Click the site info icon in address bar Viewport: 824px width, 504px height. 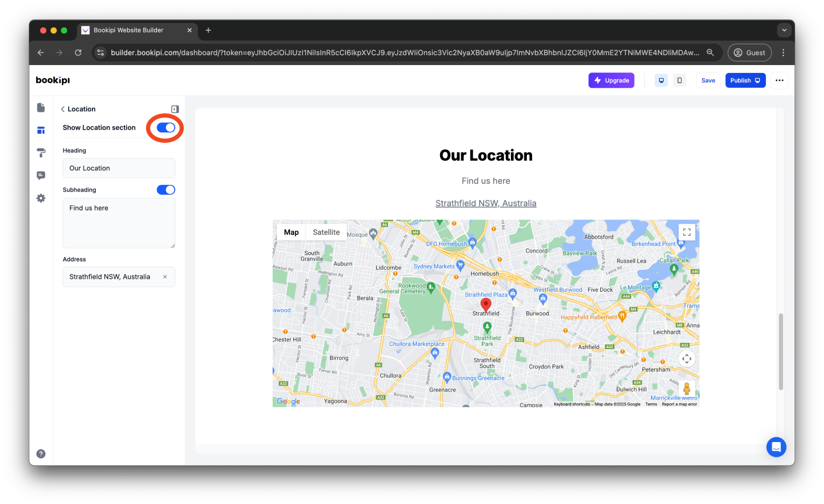(101, 52)
